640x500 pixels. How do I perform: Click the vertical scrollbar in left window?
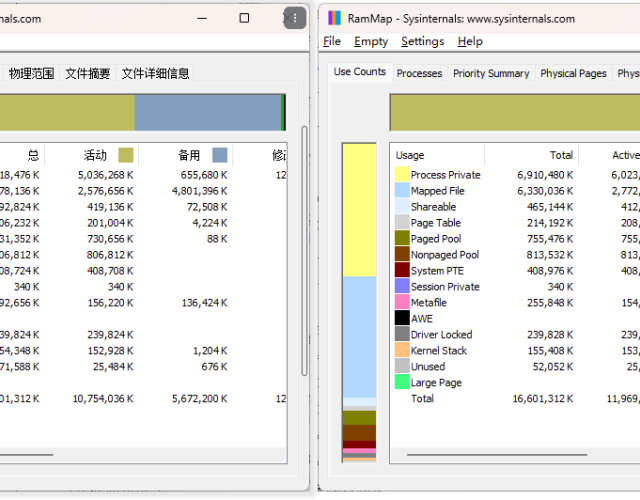tap(304, 251)
